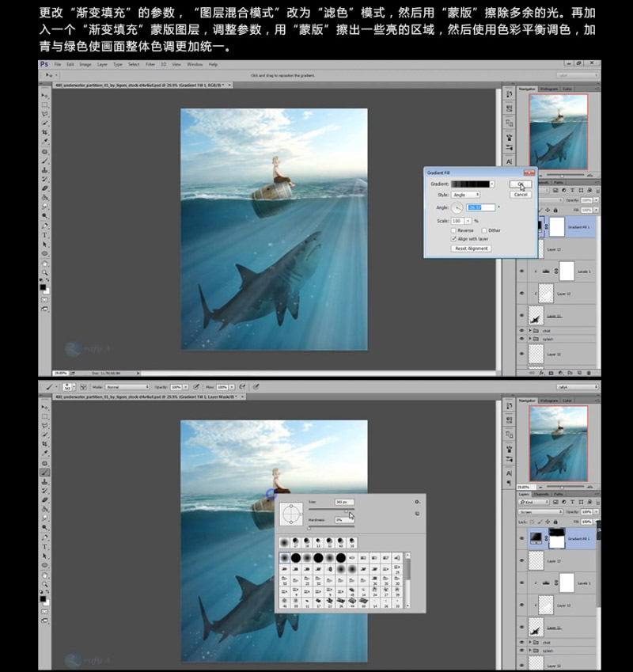Switch to Histogram tab in lower window

(x=548, y=401)
